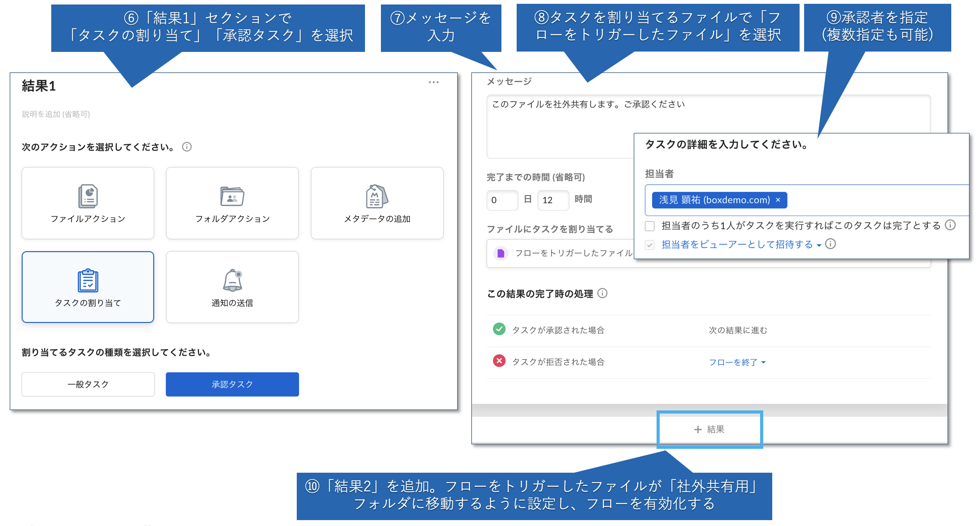Viewport: 980px width, 526px height.
Task: Open the フローをトリガーしたファイル selector
Action: (709, 253)
